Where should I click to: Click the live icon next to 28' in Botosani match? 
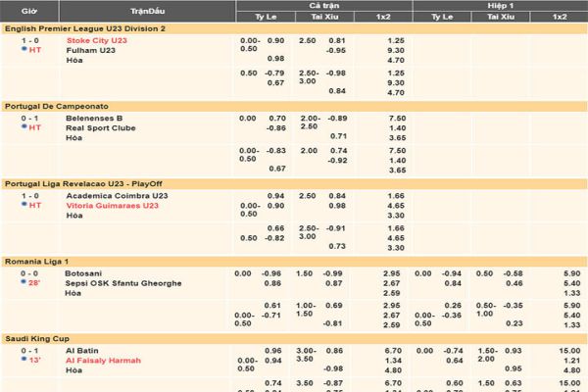22,282
